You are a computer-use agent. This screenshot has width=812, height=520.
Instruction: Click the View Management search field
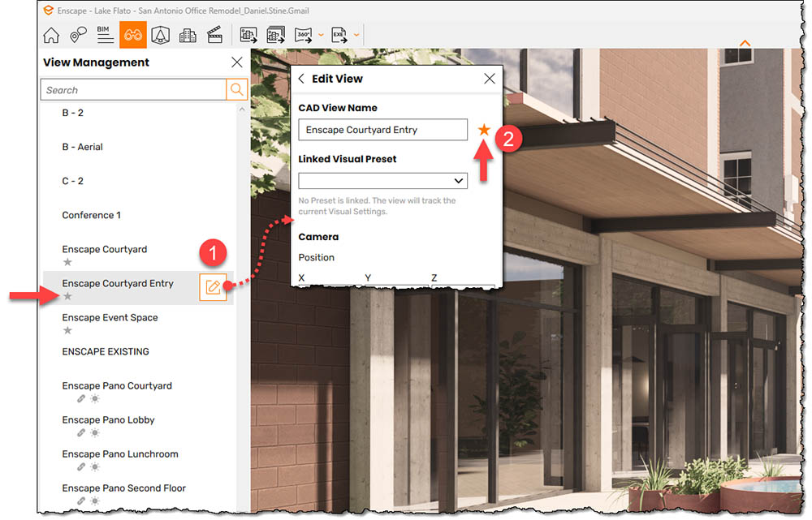pyautogui.click(x=133, y=89)
